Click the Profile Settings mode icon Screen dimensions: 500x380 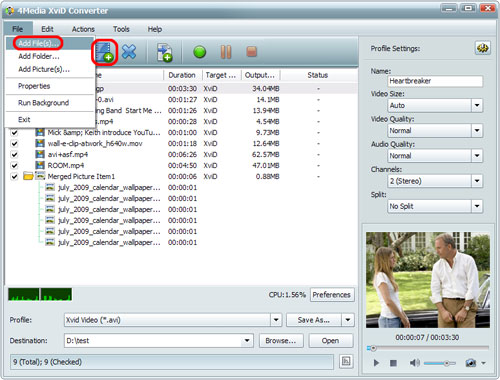[x=483, y=48]
